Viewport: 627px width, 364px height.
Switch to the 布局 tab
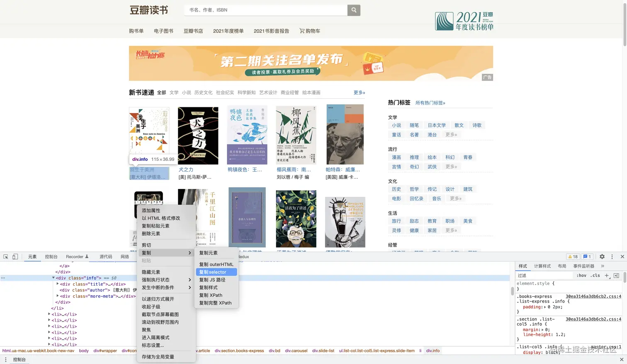pos(562,266)
